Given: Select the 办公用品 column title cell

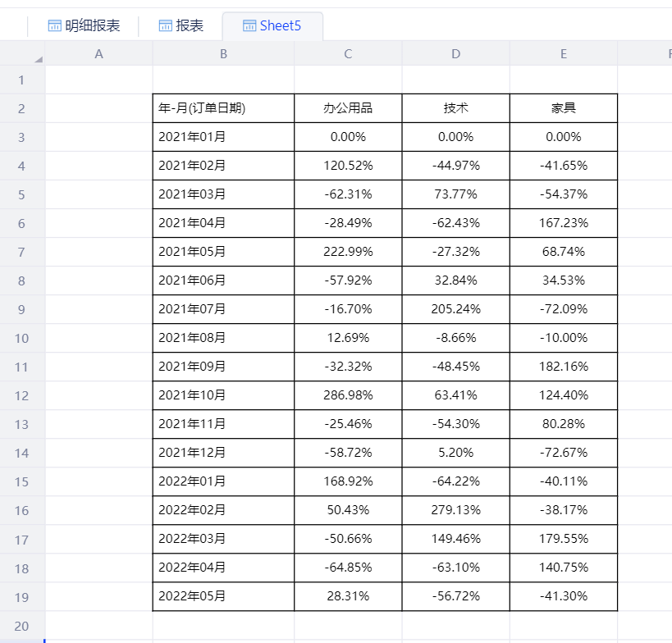Looking at the screenshot, I should point(348,108).
